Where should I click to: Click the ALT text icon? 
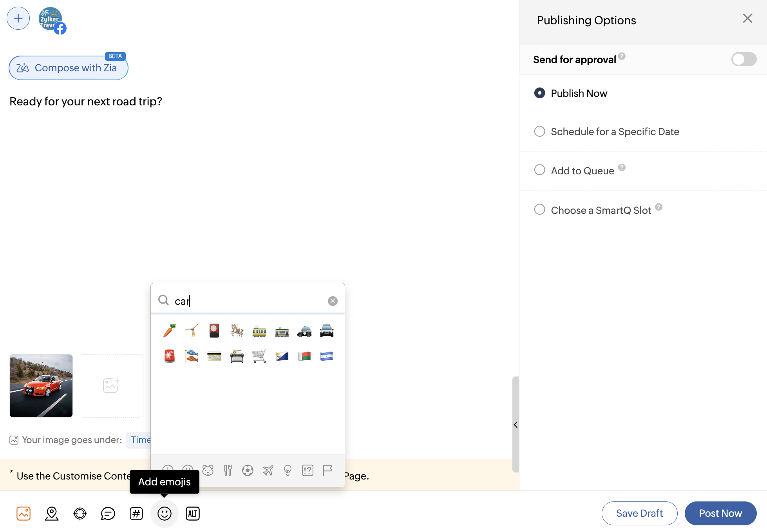[193, 513]
